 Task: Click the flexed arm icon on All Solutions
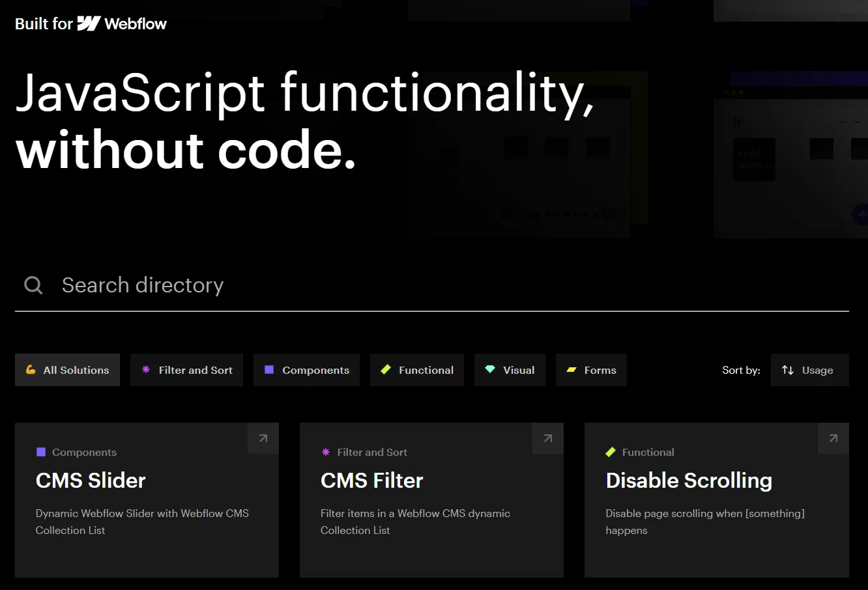click(x=31, y=369)
